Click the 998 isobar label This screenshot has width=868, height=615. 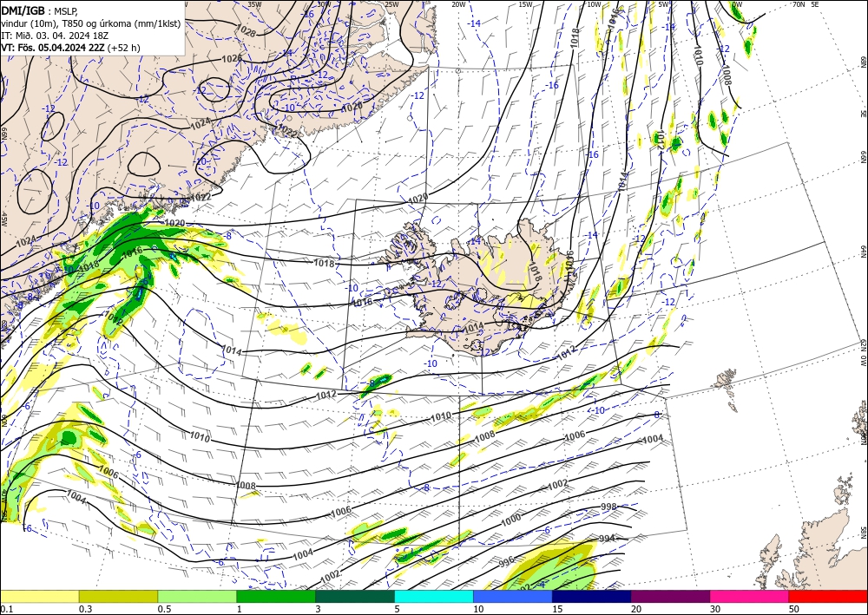608,507
